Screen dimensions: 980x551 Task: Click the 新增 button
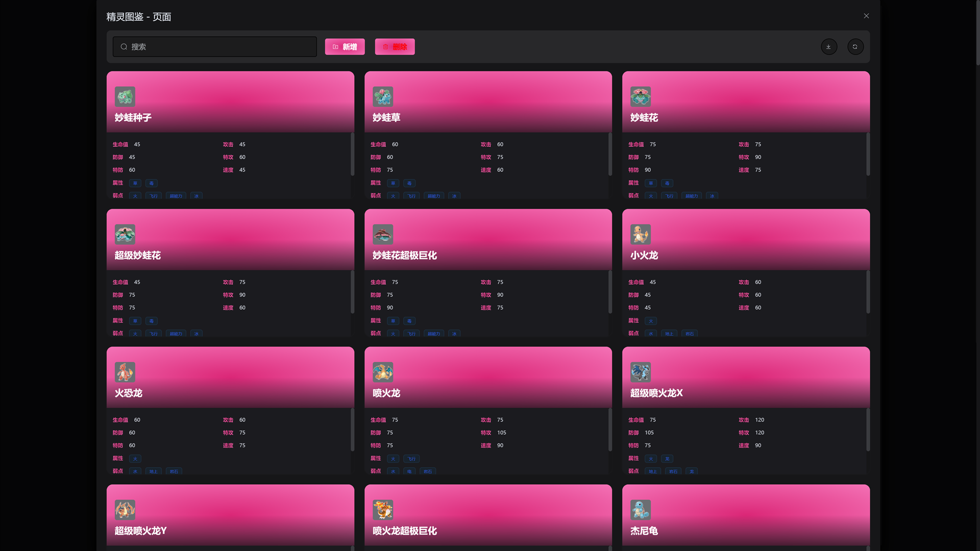[x=345, y=47]
